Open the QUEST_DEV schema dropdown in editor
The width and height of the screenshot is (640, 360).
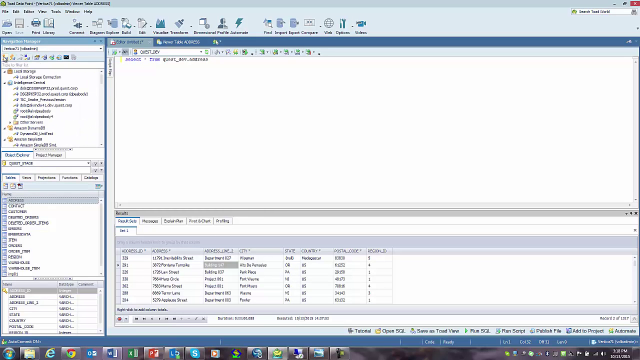201,52
